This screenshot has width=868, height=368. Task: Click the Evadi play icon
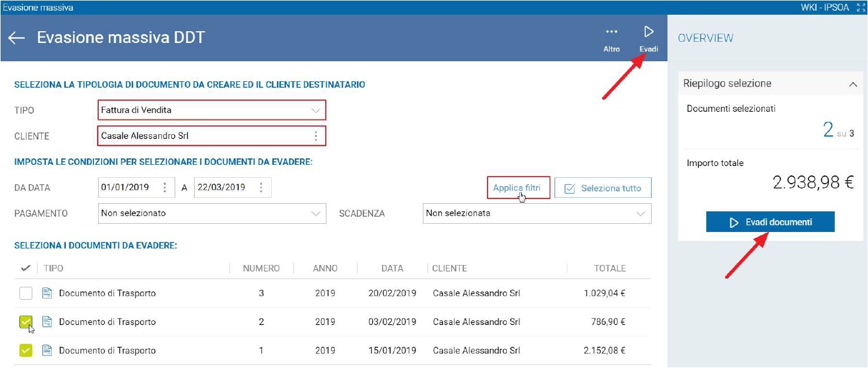tap(649, 32)
